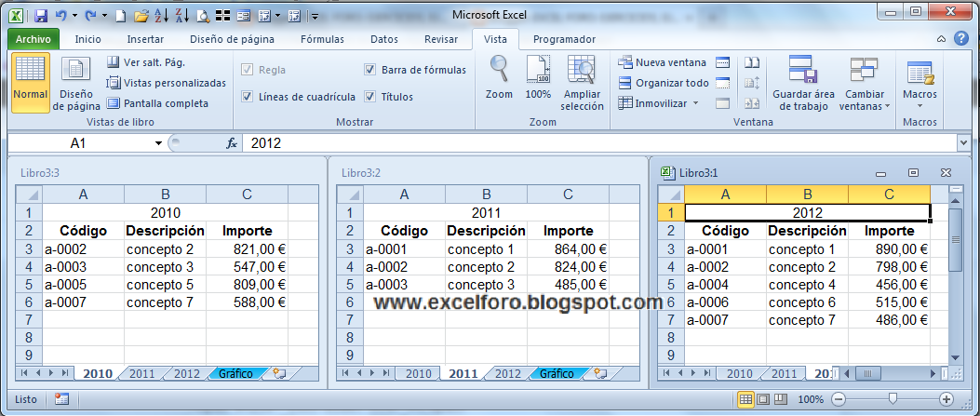The image size is (980, 416).
Task: Open the Excel Help question mark
Action: point(961,39)
